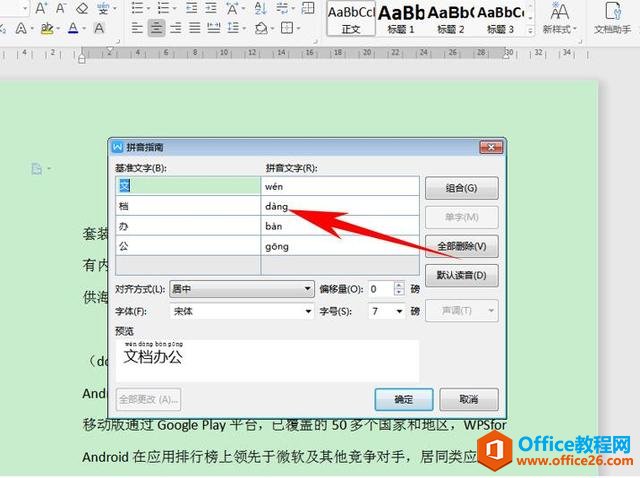Apply the blue-underlined font color A
This screenshot has width=640, height=478.
pyautogui.click(x=73, y=28)
